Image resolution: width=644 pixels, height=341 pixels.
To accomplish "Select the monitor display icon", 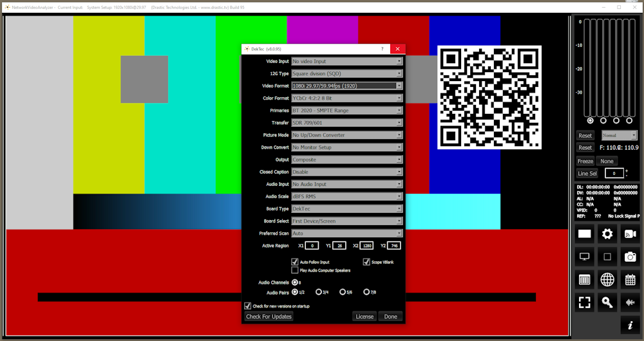I will pos(585,257).
